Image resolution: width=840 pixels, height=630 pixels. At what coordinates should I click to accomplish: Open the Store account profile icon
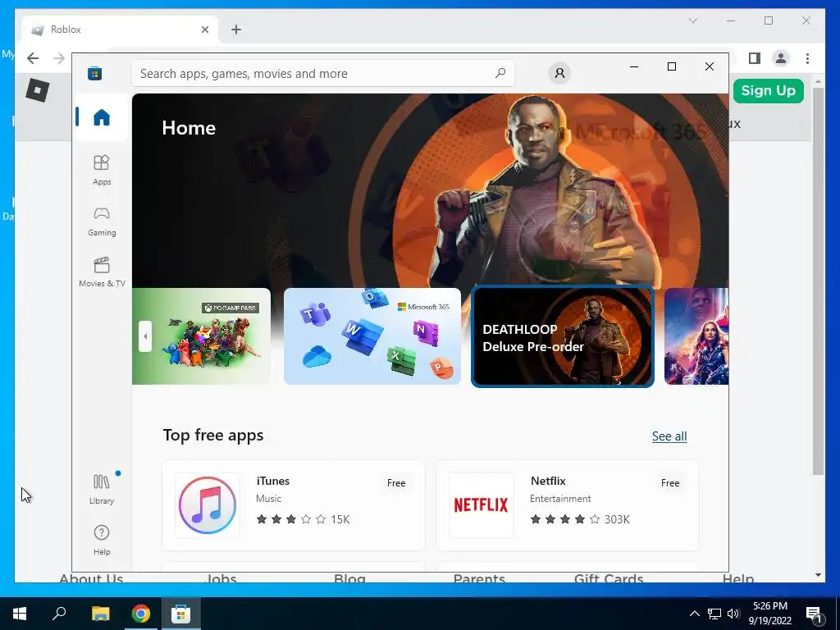tap(559, 73)
